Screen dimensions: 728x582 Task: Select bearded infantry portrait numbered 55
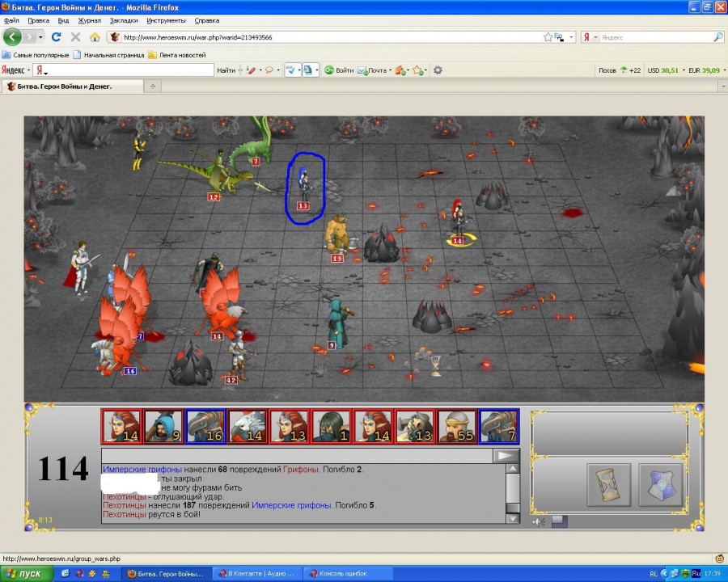point(457,426)
